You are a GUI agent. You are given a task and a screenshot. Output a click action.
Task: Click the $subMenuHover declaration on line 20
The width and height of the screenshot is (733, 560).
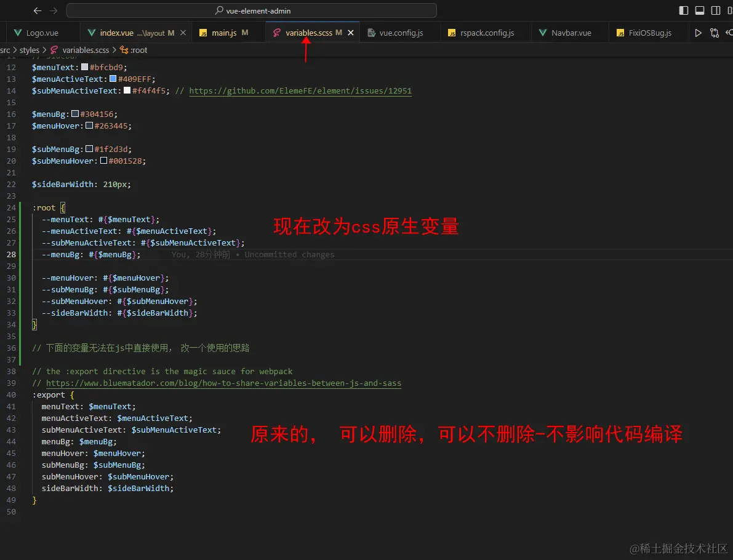[89, 161]
